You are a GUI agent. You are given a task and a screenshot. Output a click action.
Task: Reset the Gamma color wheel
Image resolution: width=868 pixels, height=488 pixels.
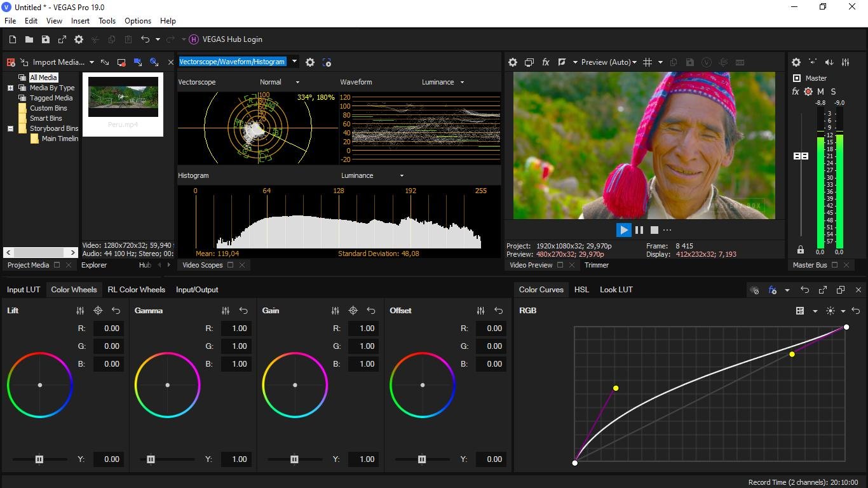243,311
